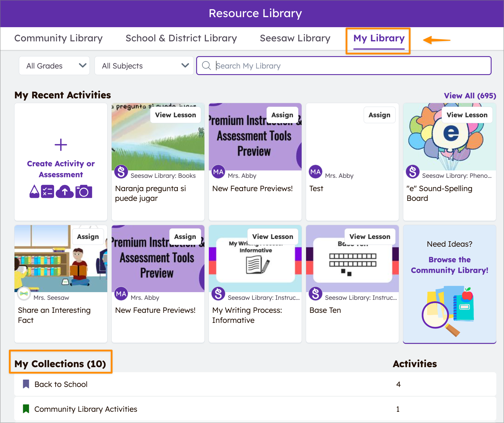Click the purple bookmark icon next to Back to School
This screenshot has height=423, width=504.
tap(26, 384)
